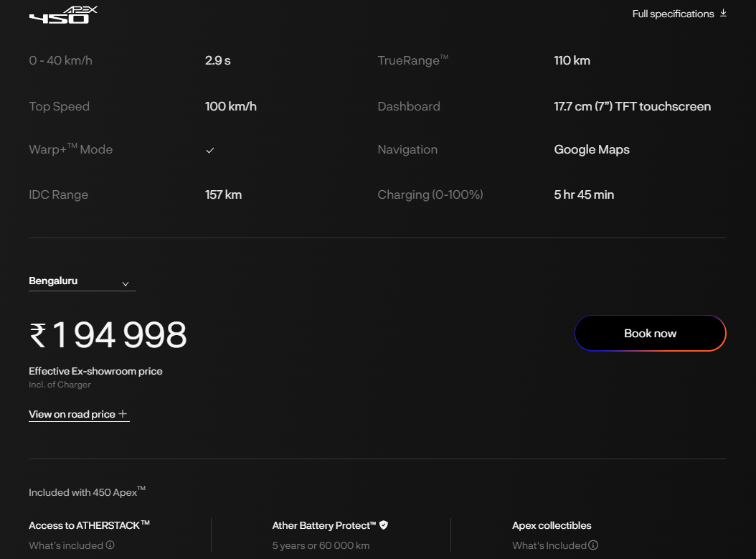Click the Included with 450 Apex heading
The width and height of the screenshot is (756, 559).
pyautogui.click(x=88, y=492)
